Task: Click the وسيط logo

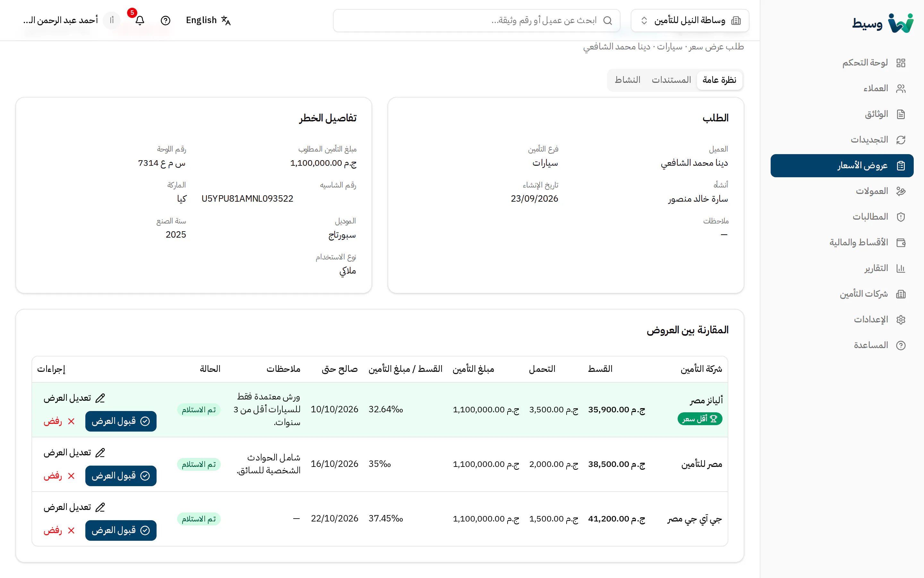Action: coord(883,24)
